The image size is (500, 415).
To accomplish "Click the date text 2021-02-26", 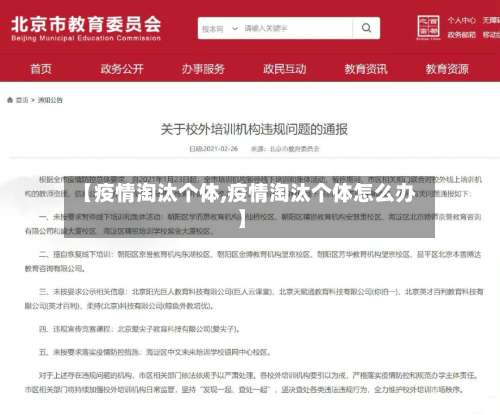I will [x=220, y=149].
